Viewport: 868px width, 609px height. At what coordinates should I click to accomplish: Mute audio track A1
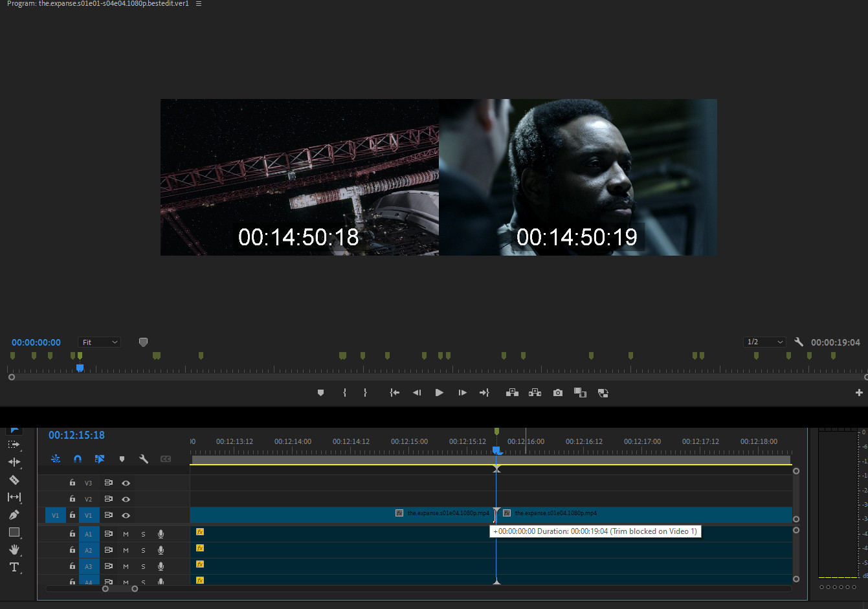pyautogui.click(x=126, y=534)
